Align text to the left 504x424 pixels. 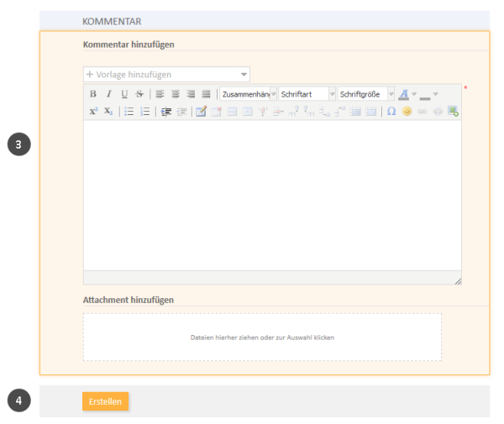pos(160,94)
